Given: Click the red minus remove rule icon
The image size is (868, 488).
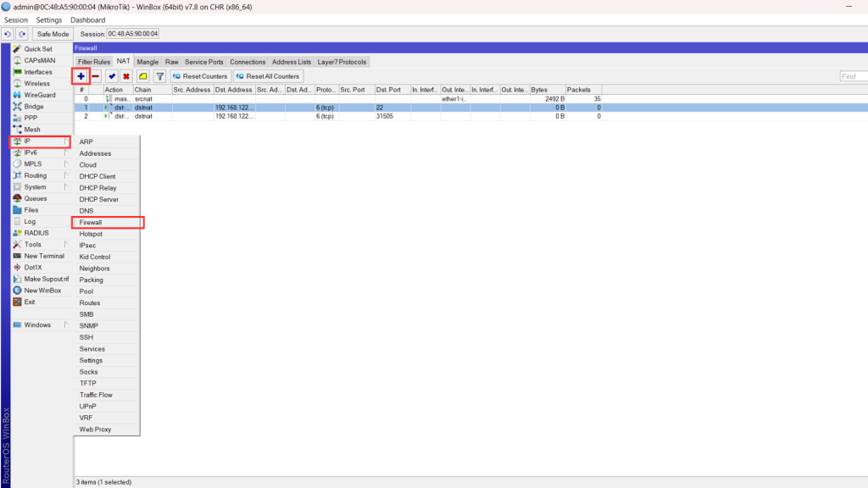Looking at the screenshot, I should 97,76.
